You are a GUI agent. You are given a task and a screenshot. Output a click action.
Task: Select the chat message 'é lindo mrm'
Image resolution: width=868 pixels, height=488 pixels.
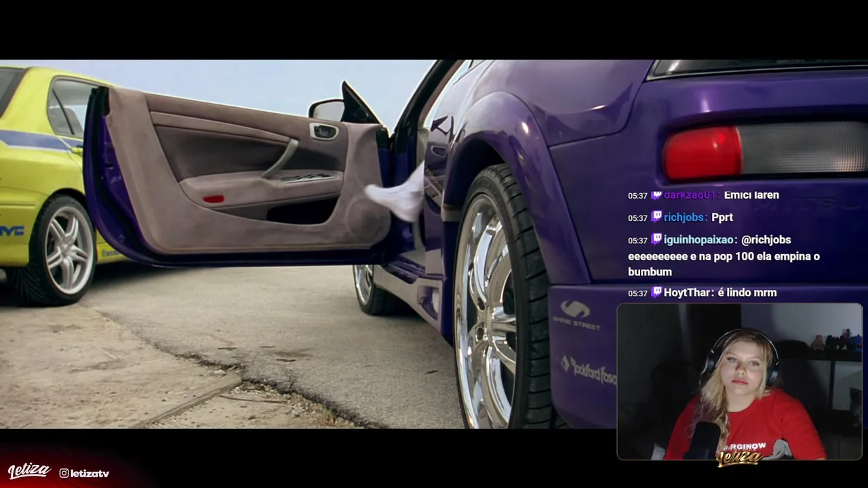pyautogui.click(x=747, y=293)
